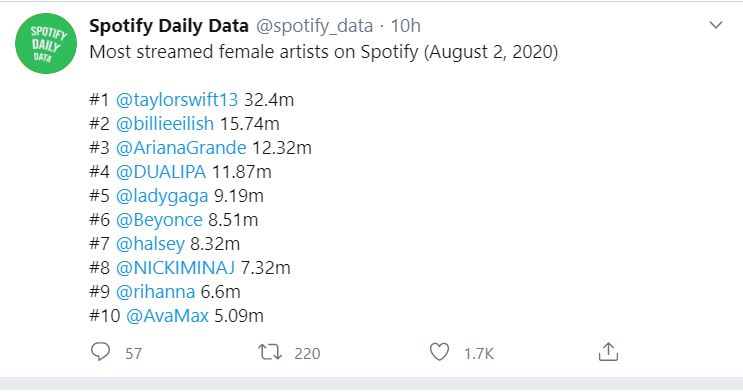Screen dimensions: 743x392
Task: Click the reply speech bubble icon
Action: pyautogui.click(x=100, y=352)
